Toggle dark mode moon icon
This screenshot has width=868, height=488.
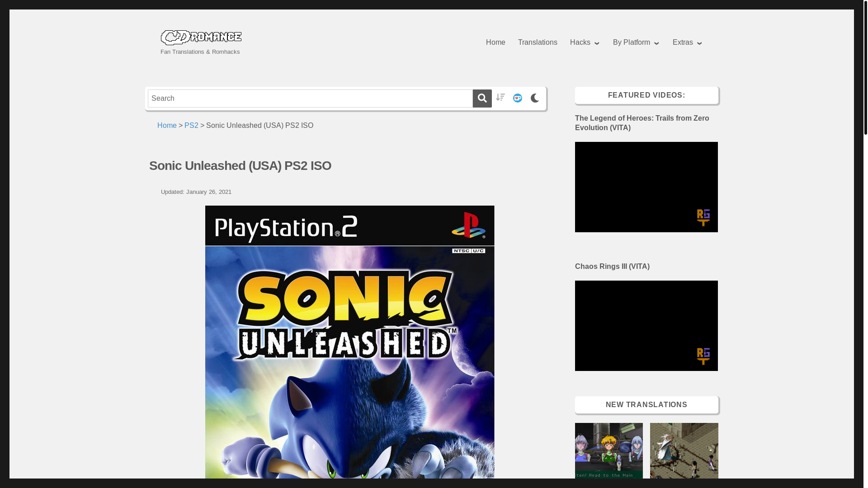pyautogui.click(x=535, y=98)
